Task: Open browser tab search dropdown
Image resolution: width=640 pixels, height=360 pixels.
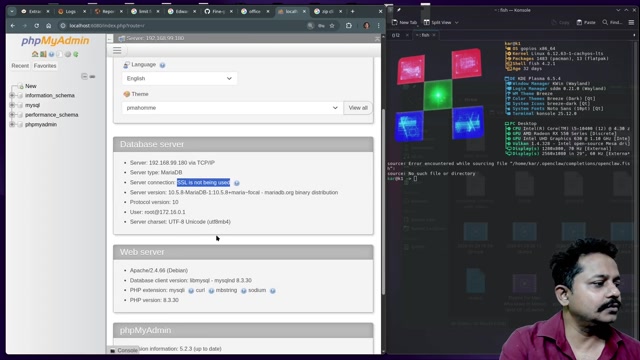Action: (x=12, y=11)
